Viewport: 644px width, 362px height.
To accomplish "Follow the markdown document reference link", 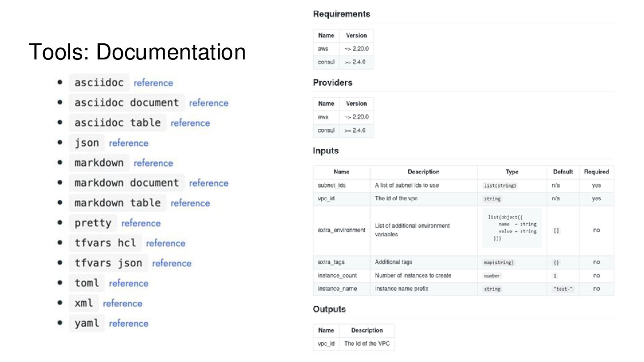I will [208, 183].
